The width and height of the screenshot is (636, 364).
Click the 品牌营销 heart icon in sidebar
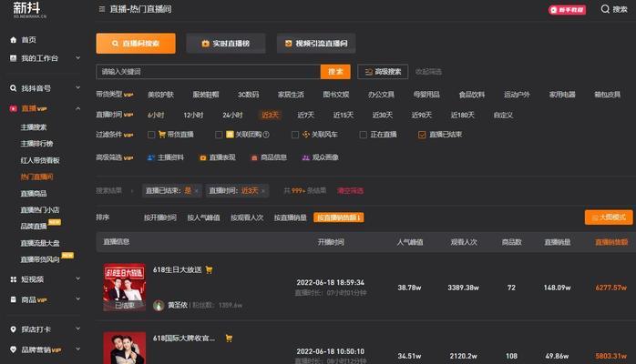tap(14, 349)
